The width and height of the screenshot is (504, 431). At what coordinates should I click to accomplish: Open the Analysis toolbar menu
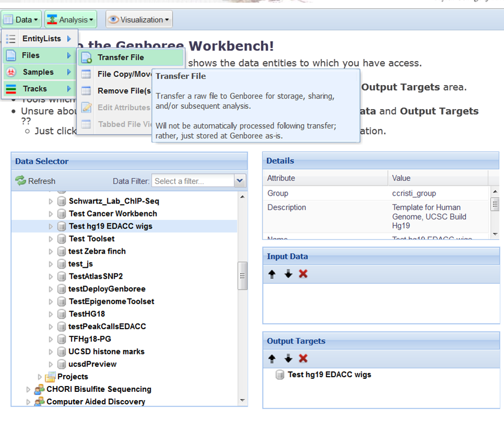point(70,20)
